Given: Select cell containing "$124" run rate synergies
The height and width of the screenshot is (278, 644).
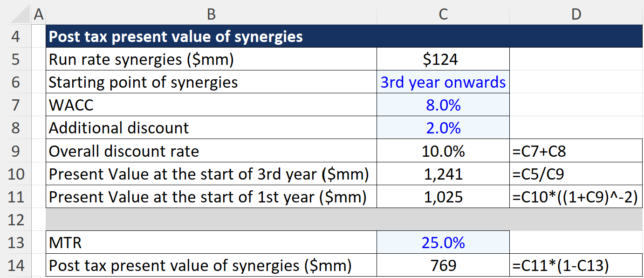Looking at the screenshot, I should coord(443,59).
